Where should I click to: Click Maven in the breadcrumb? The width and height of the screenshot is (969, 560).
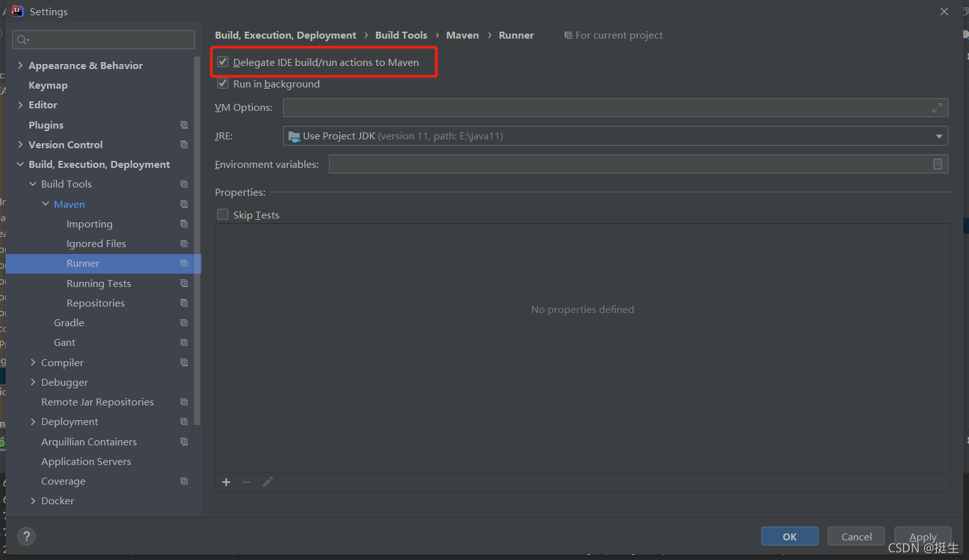click(x=463, y=35)
